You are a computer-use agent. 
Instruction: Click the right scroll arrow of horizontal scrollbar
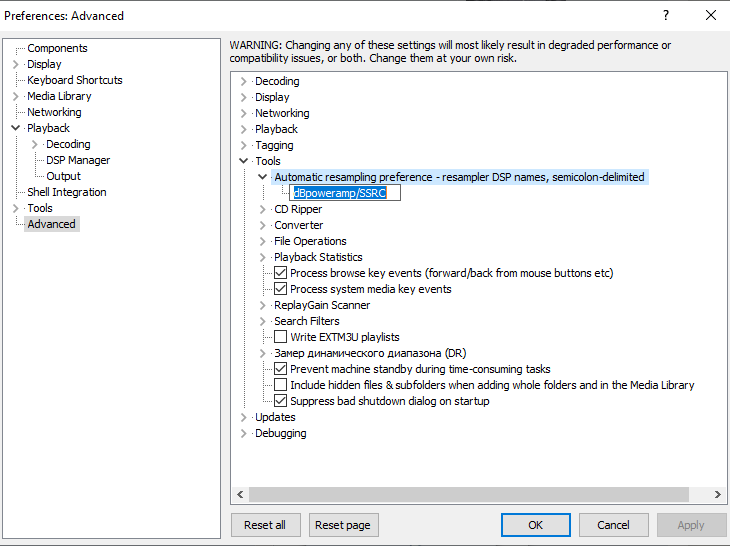pyautogui.click(x=717, y=494)
